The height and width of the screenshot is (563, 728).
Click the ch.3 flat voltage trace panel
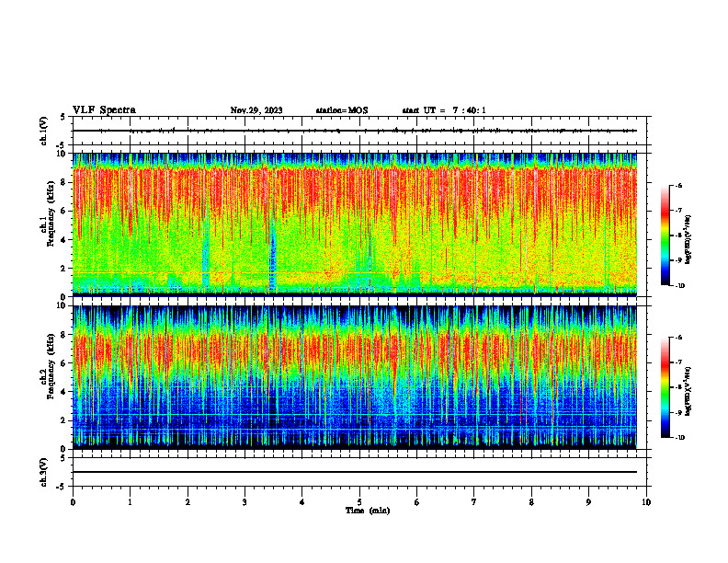(361, 472)
